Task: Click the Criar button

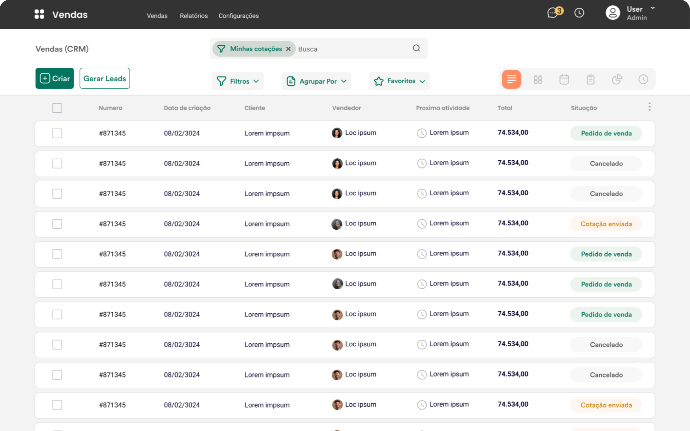Action: [x=54, y=78]
